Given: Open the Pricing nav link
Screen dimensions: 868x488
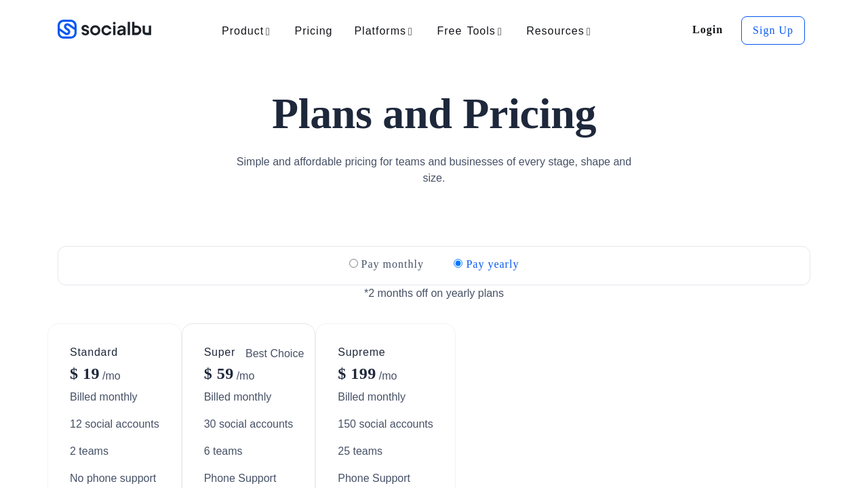Looking at the screenshot, I should point(313,31).
